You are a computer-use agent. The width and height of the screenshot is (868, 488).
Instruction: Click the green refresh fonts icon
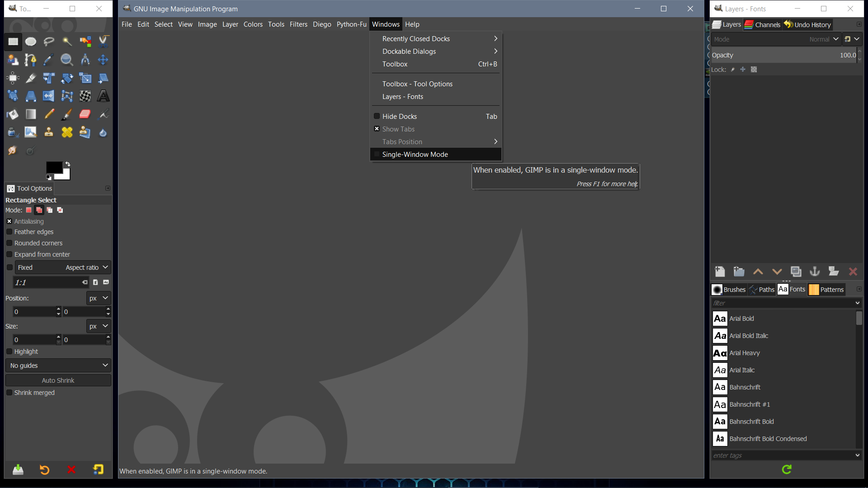pyautogui.click(x=787, y=469)
